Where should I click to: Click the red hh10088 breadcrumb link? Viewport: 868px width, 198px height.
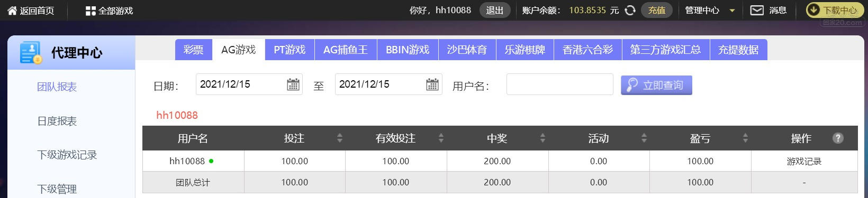point(177,115)
